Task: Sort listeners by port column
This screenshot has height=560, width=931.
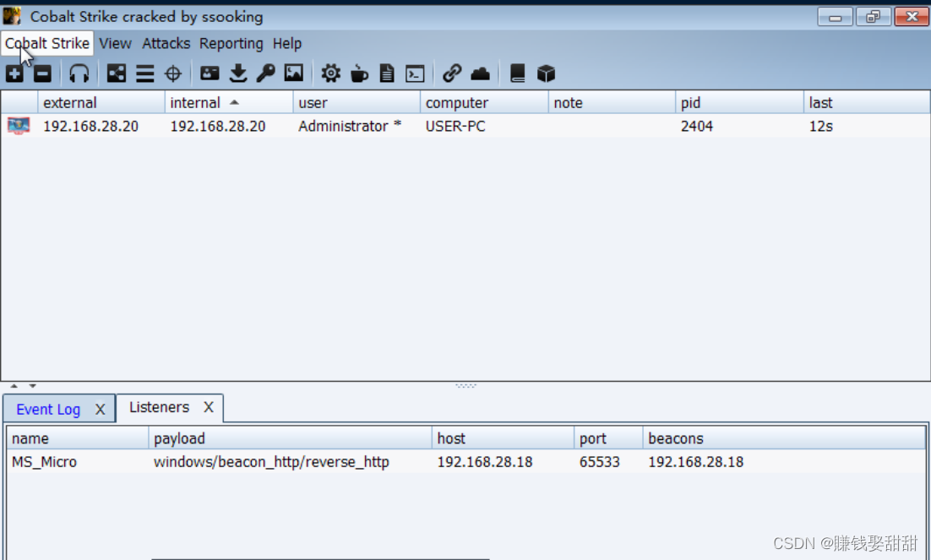Action: 608,438
